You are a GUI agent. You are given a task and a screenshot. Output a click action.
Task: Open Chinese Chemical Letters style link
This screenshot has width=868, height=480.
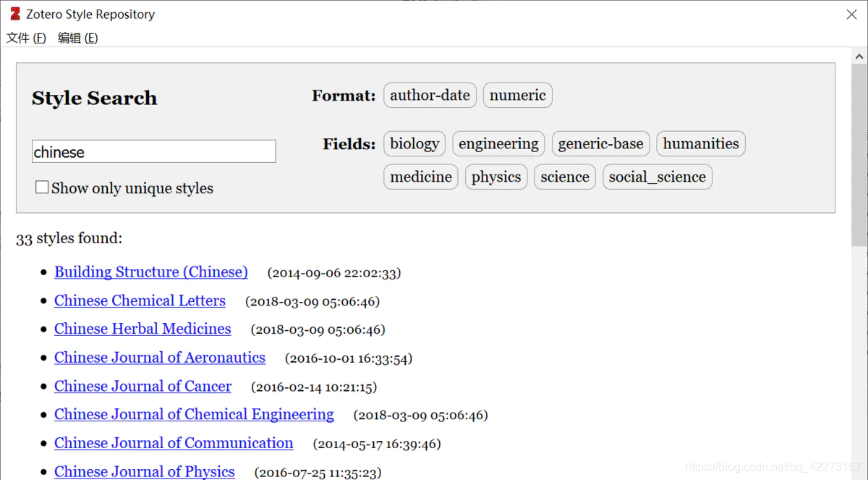pyautogui.click(x=140, y=300)
